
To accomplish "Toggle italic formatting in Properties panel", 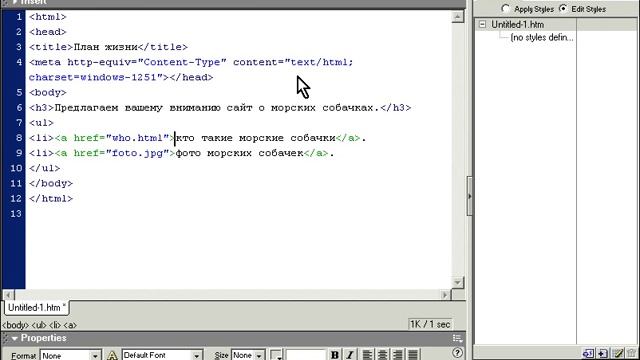I will 350,354.
